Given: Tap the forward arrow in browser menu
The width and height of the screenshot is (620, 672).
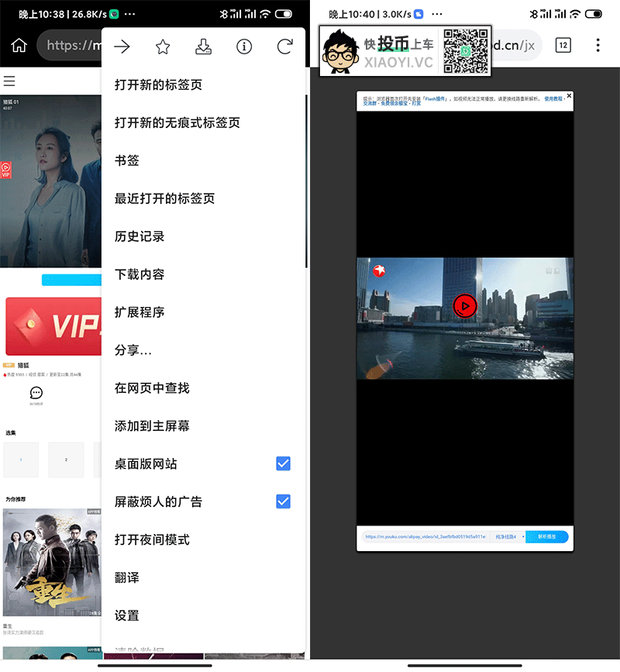Looking at the screenshot, I should coord(122,47).
